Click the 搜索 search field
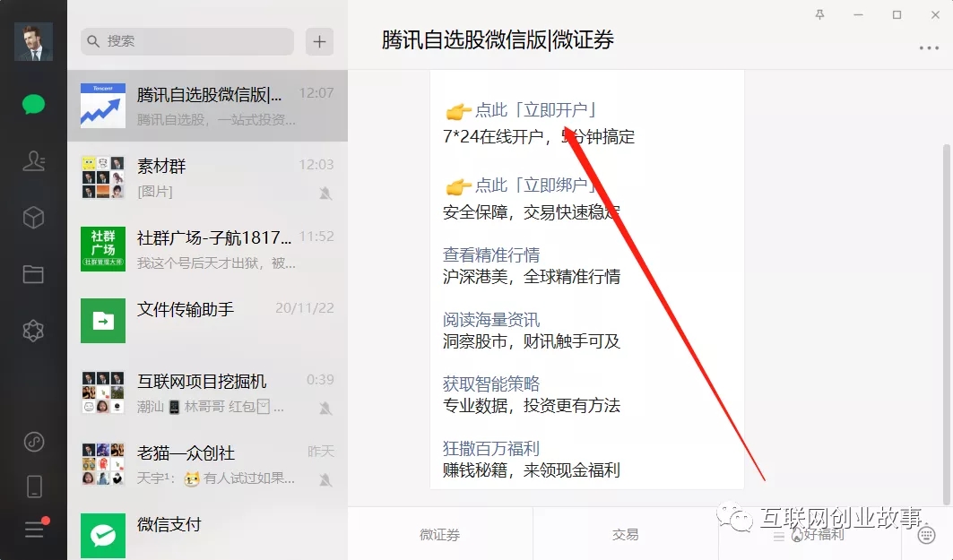 [188, 41]
